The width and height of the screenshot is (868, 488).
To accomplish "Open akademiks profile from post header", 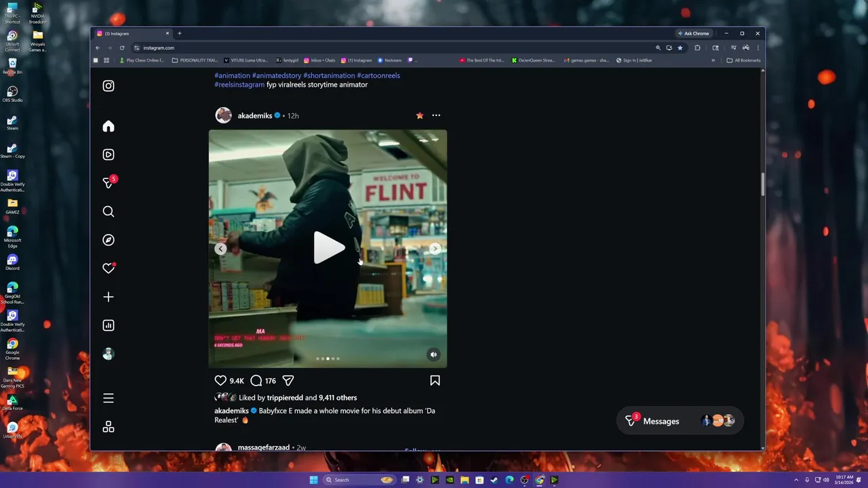I will click(x=255, y=116).
